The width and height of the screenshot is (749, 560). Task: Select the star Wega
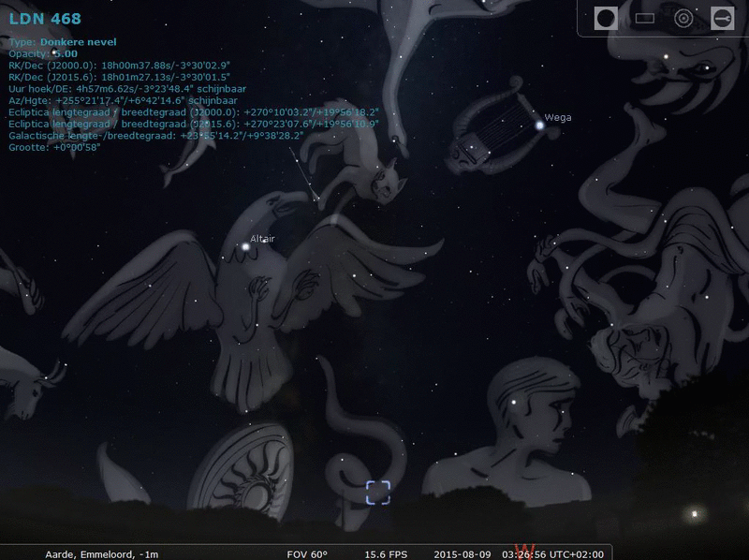coord(539,125)
